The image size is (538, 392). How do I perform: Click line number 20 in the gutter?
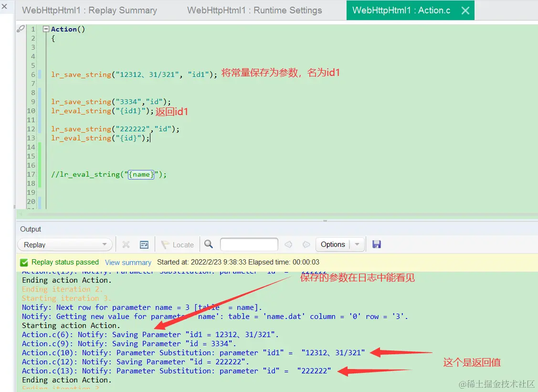click(31, 201)
